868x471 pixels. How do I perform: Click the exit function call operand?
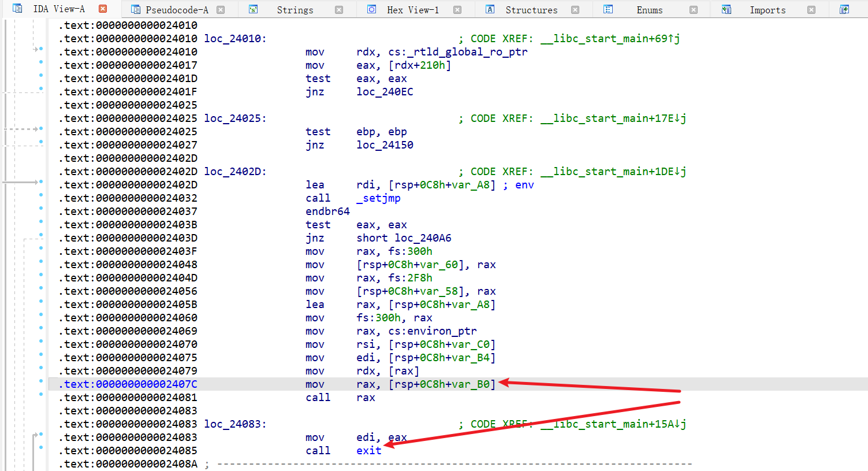tap(368, 451)
